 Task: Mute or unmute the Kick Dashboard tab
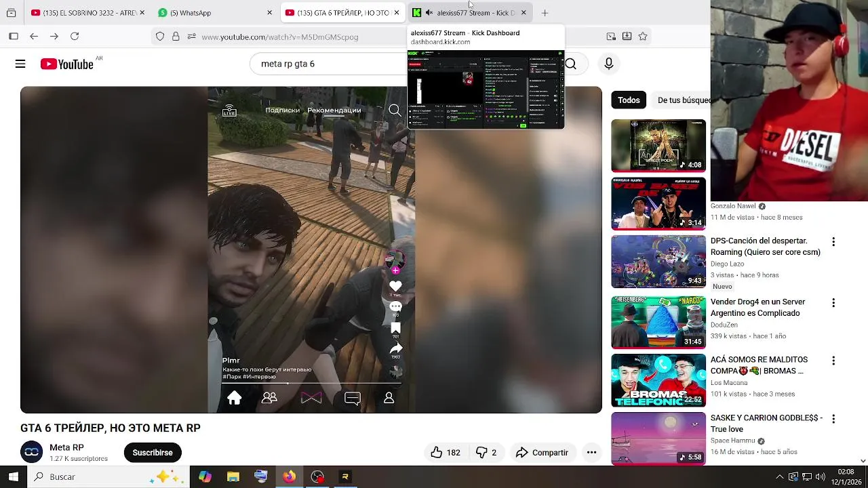[429, 13]
